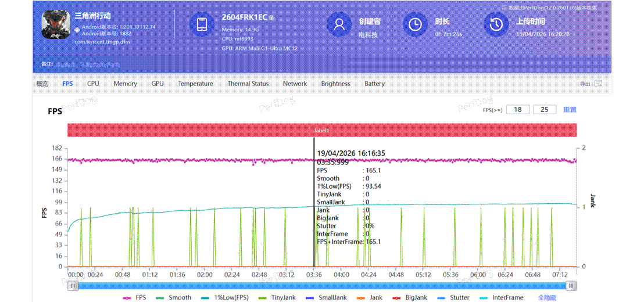
Task: Click the info icon beside 2604FRK1EC
Action: click(x=271, y=17)
